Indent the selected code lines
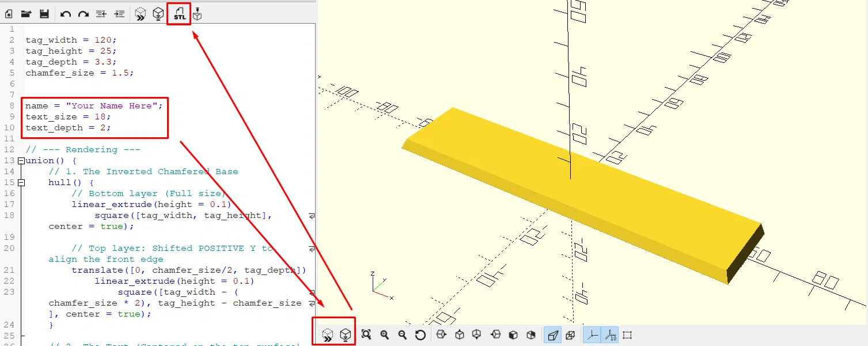The image size is (868, 346). tap(119, 14)
